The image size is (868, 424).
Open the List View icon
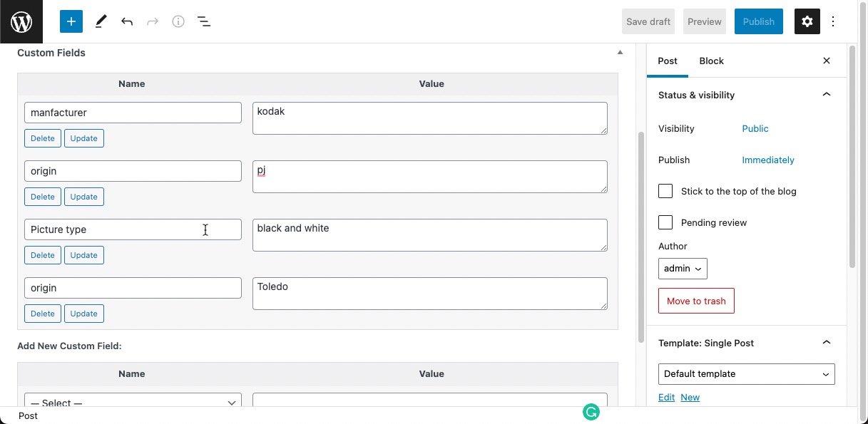[x=204, y=21]
